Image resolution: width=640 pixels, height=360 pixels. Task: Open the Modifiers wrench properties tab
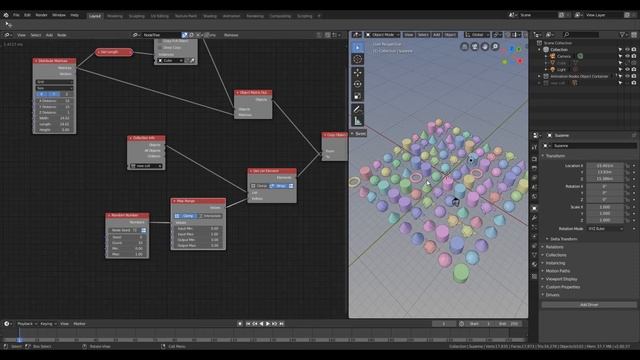tap(534, 218)
